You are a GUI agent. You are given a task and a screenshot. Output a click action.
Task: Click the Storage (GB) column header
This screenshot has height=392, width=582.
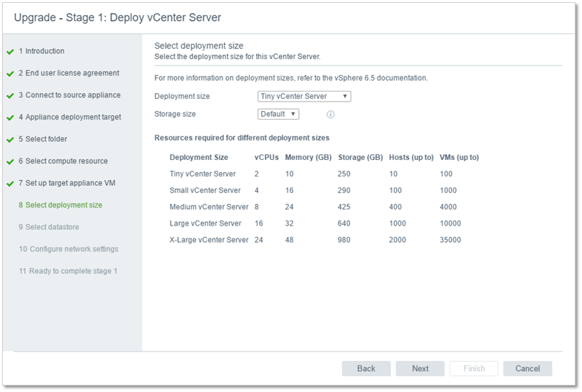coord(360,157)
